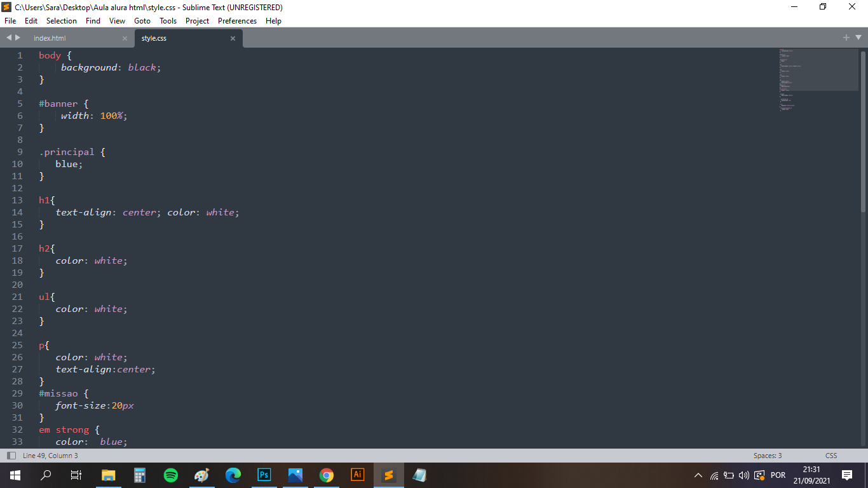This screenshot has width=868, height=488.
Task: Open the Help menu
Action: coord(273,21)
